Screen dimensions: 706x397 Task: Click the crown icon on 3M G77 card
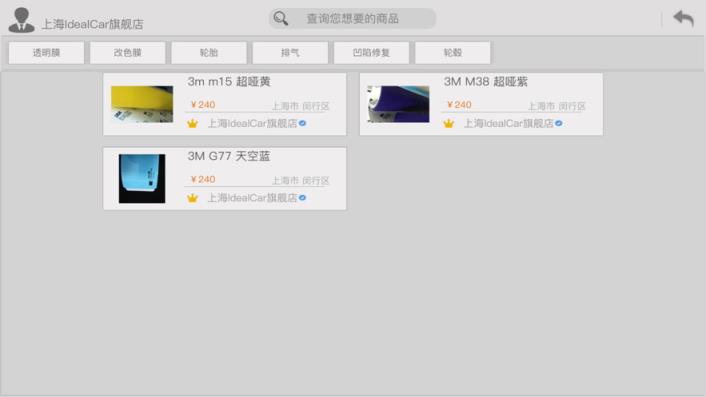point(192,198)
